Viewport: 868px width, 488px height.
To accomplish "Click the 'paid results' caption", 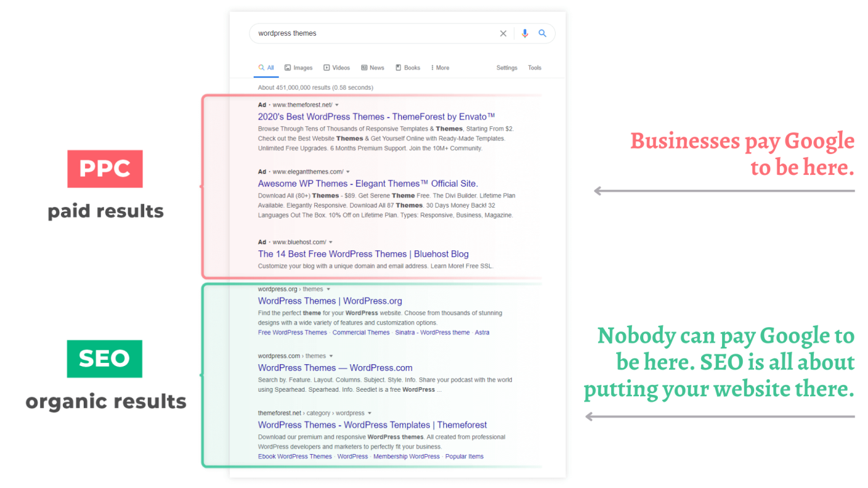I will coord(106,211).
